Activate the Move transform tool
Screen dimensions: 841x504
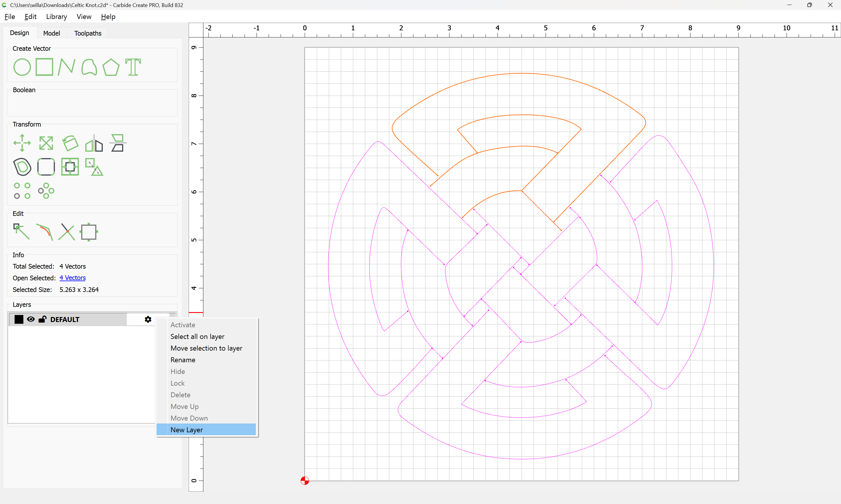click(x=22, y=143)
